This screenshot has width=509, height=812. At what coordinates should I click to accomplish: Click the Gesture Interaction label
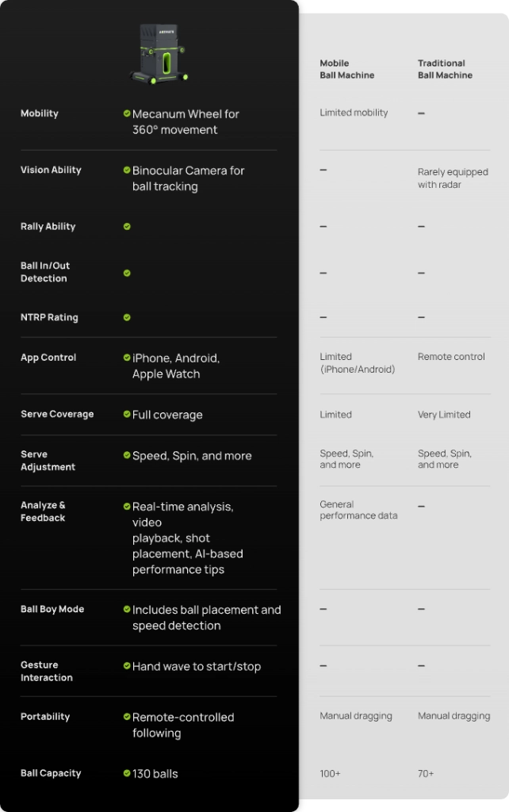(x=47, y=671)
